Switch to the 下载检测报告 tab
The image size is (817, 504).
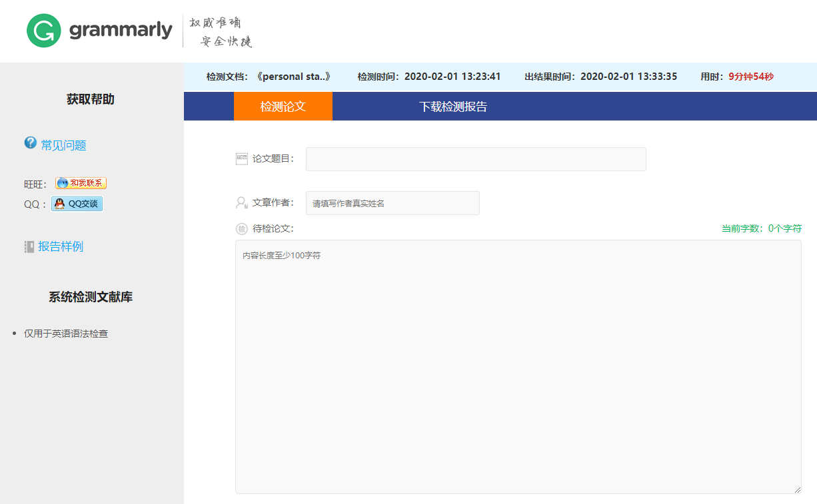coord(453,107)
